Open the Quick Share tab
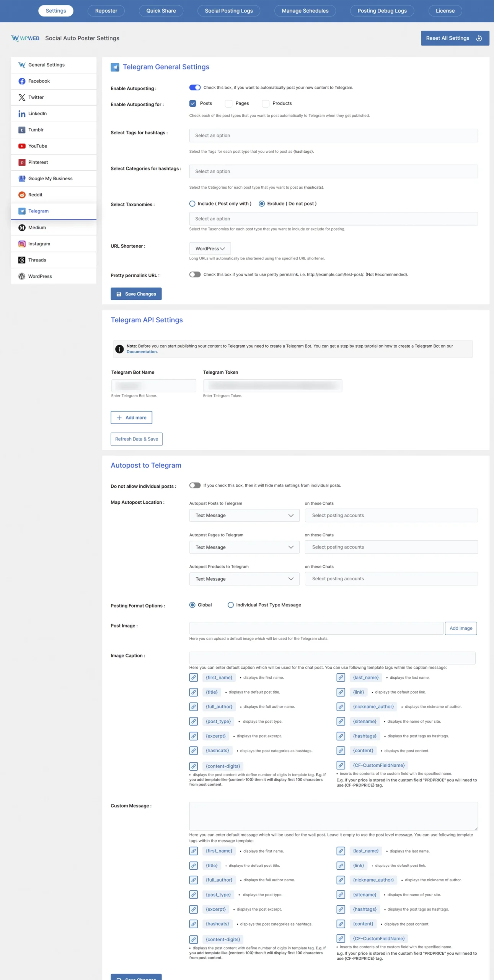This screenshot has width=494, height=980. [161, 11]
